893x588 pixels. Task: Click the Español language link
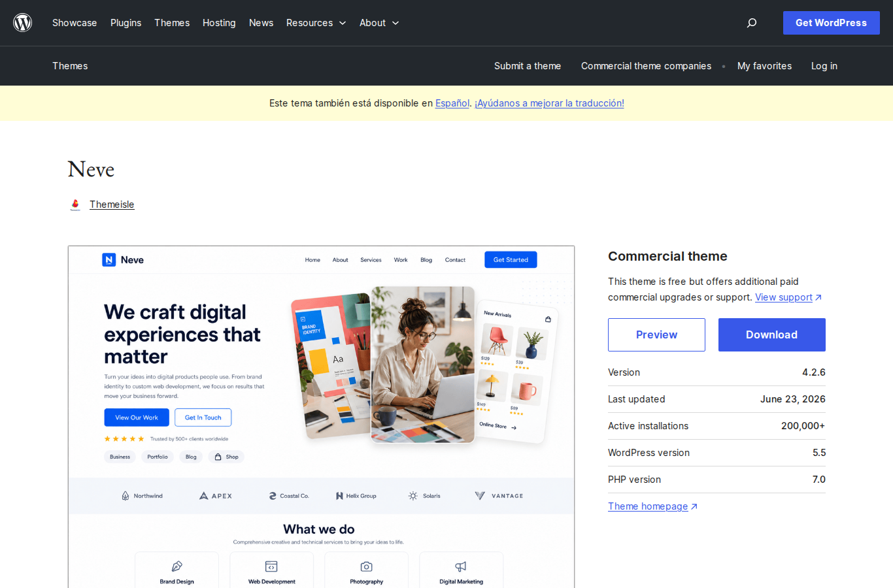[452, 103]
